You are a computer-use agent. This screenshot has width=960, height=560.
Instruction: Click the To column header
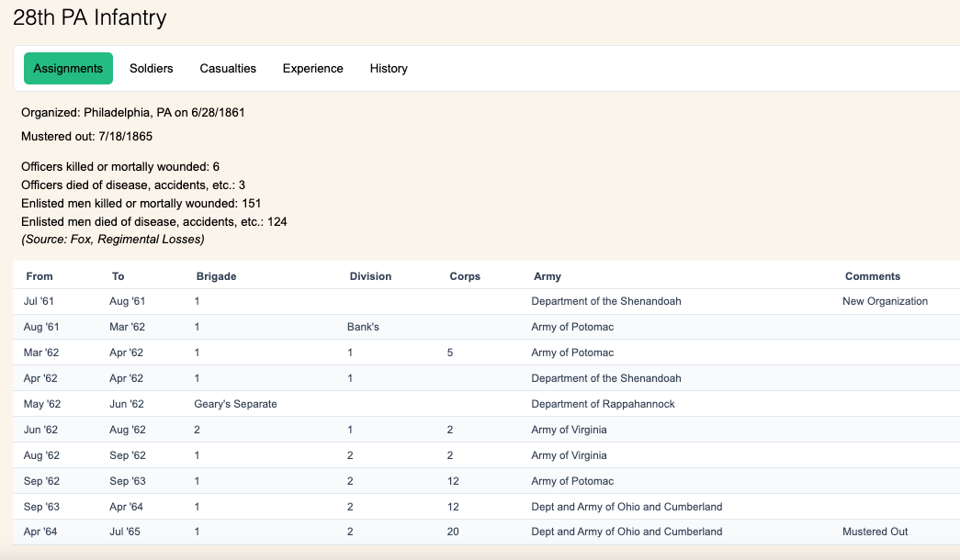pos(118,276)
